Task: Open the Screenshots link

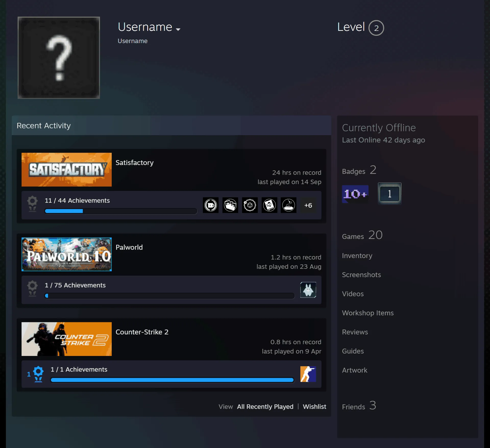Action: pyautogui.click(x=361, y=275)
